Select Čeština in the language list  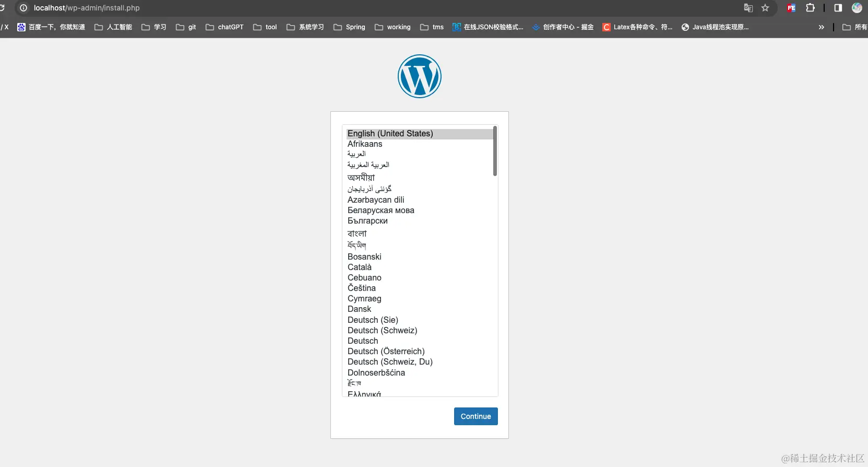point(420,288)
